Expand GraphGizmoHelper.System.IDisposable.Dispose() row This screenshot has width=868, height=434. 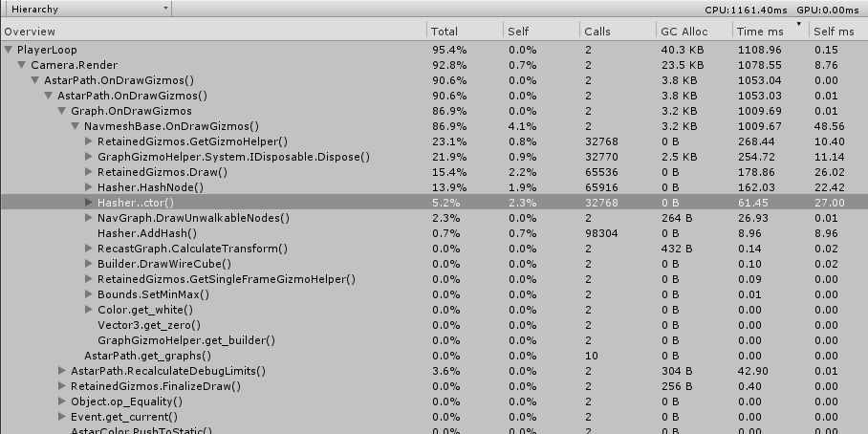[89, 157]
